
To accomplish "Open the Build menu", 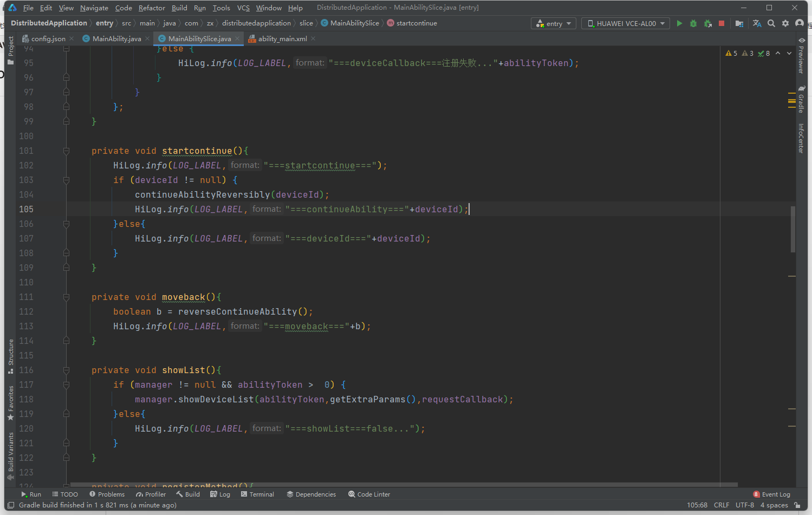I will (x=179, y=8).
